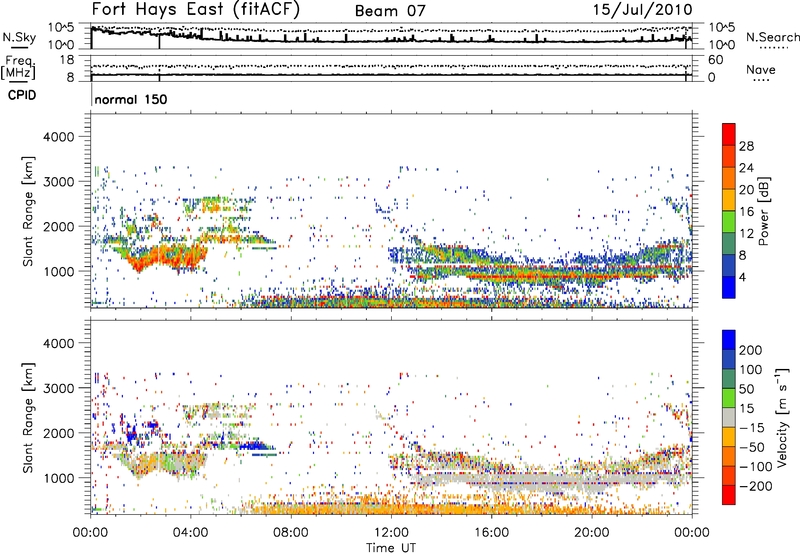Viewport: 800px width, 554px height.
Task: Click 'Slant Range [km]' label of power panel
Action: 28,211
